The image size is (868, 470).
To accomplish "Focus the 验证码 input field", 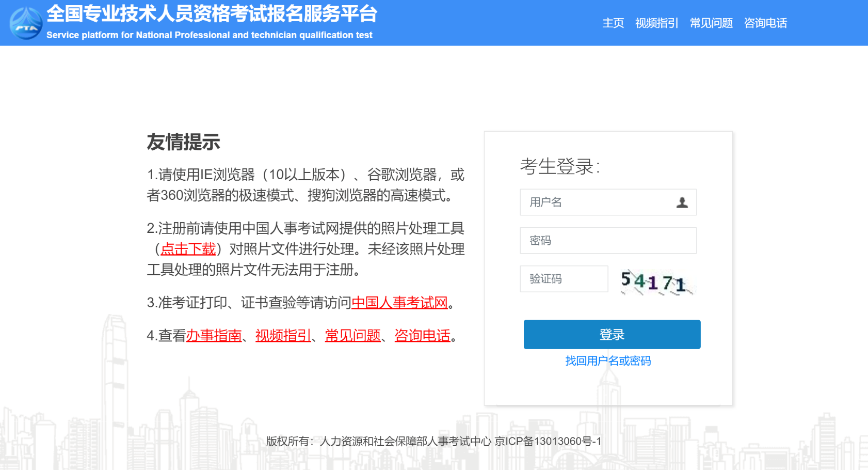I will pyautogui.click(x=564, y=279).
